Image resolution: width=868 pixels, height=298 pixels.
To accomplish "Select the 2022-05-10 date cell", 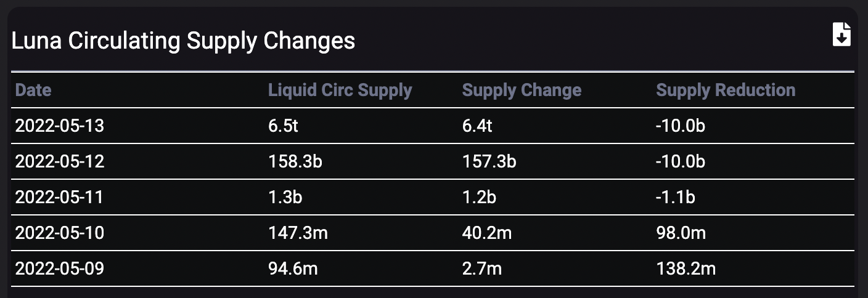I will click(60, 233).
